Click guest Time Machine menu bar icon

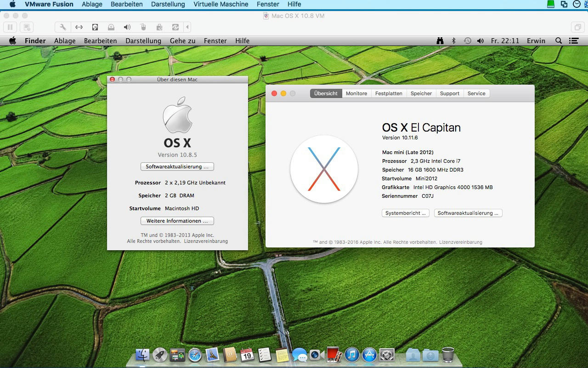(x=467, y=40)
